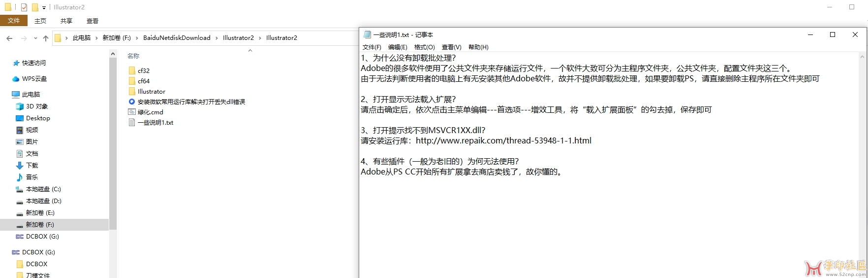Expand chevron between the two Illustrator2 breadcrumbs
The image size is (868, 278).
[260, 38]
